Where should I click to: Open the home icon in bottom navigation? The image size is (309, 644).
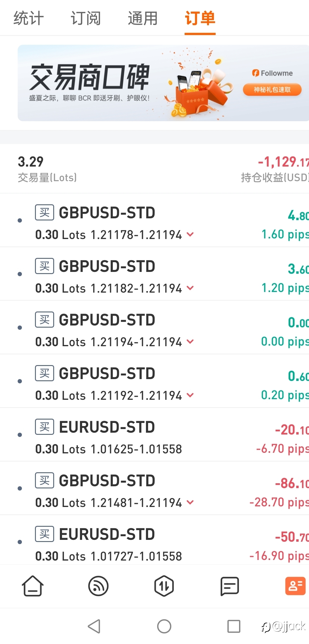[33, 586]
